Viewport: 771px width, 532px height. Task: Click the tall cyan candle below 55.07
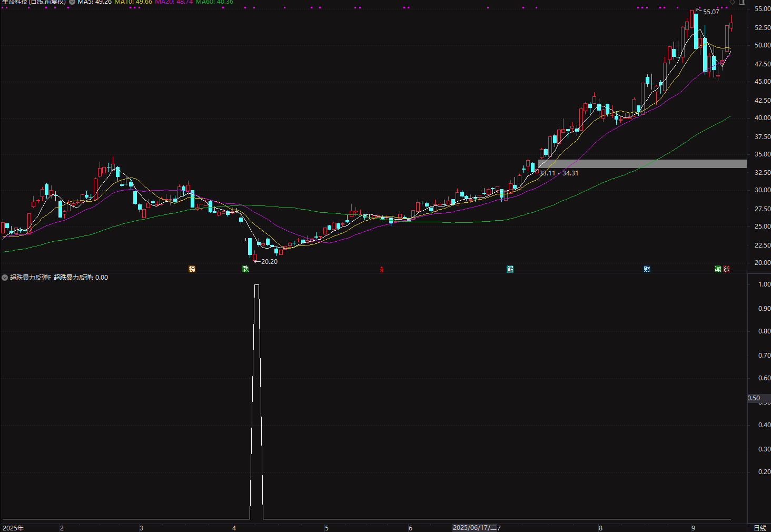click(696, 31)
